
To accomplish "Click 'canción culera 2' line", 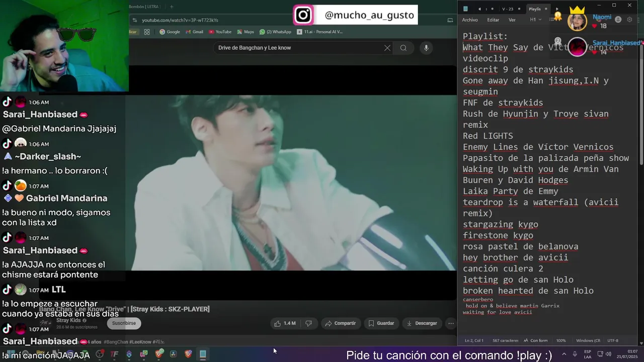I will pos(503,268).
